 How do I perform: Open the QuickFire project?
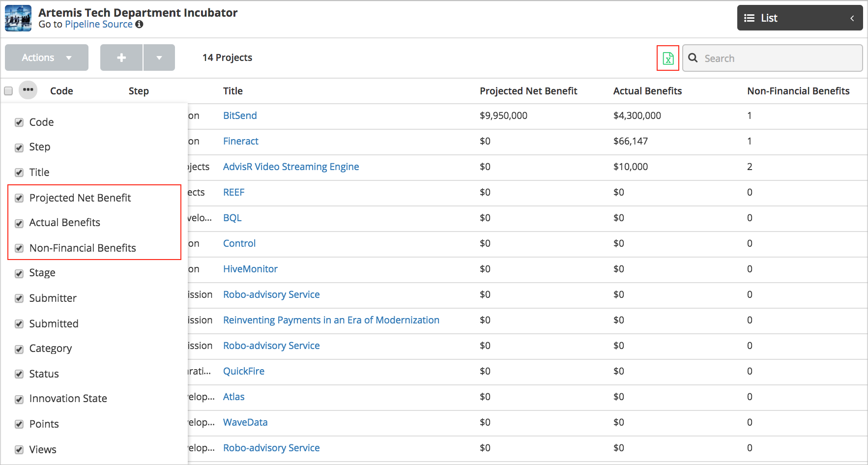(x=244, y=371)
